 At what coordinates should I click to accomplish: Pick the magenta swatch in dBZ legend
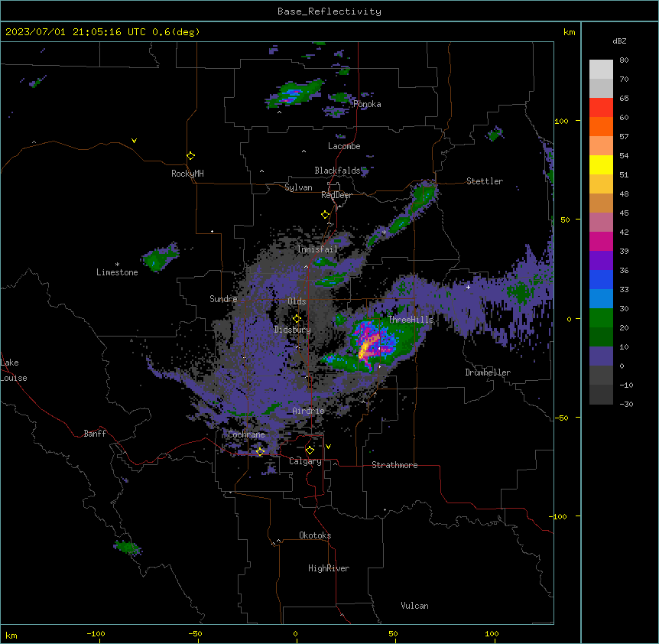click(601, 241)
